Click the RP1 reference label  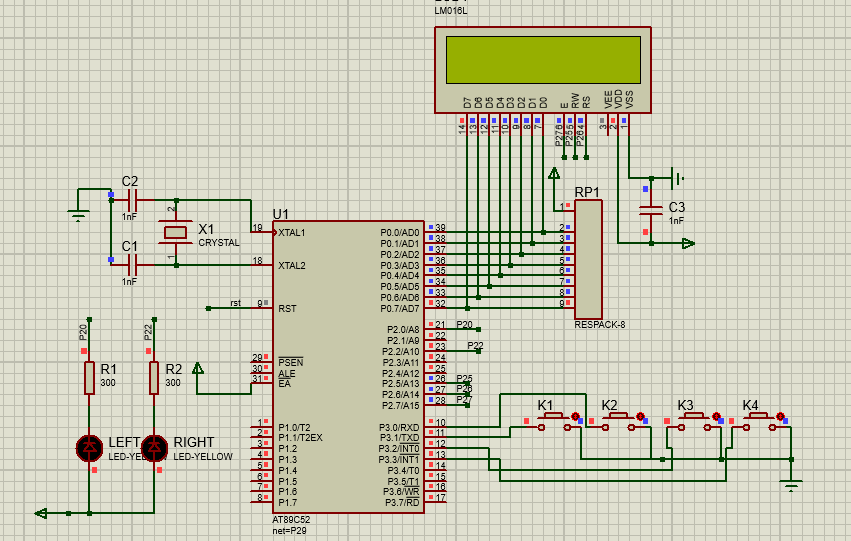click(587, 193)
